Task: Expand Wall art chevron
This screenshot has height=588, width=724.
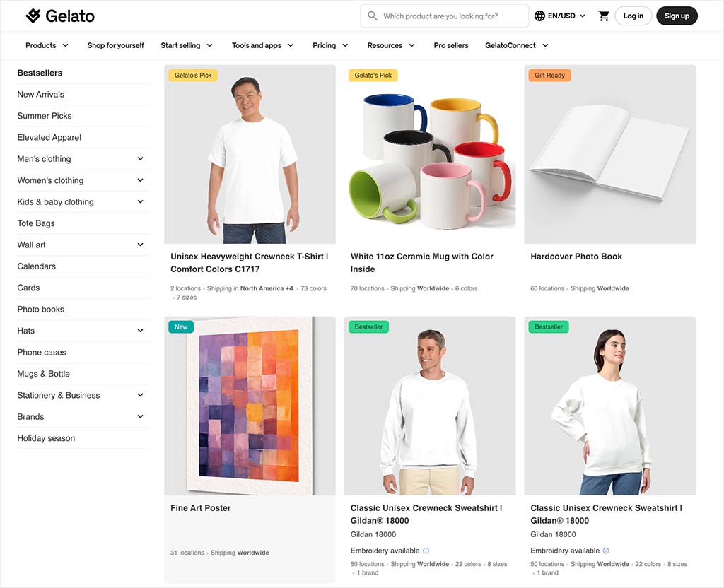Action: tap(141, 245)
